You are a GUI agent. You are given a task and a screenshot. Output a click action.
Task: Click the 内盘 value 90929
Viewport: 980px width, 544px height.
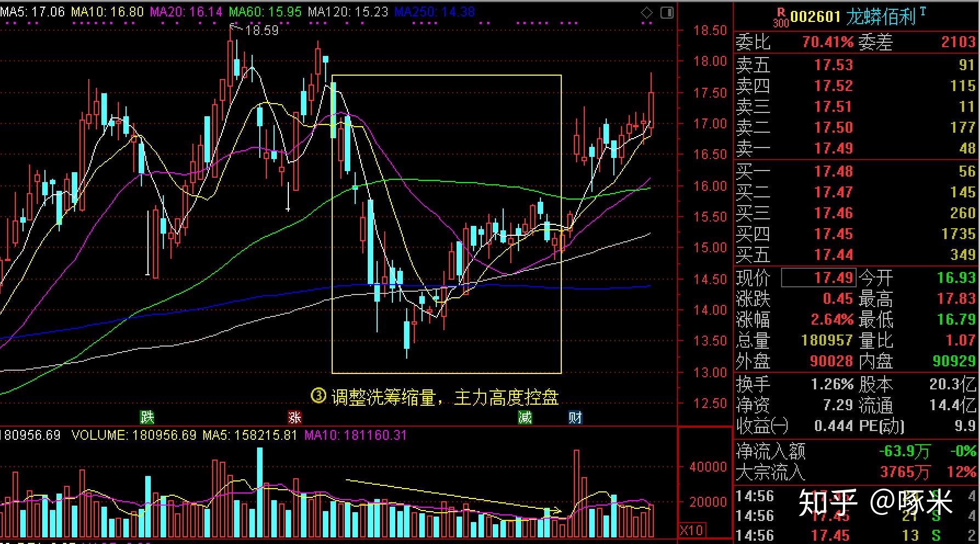[954, 361]
